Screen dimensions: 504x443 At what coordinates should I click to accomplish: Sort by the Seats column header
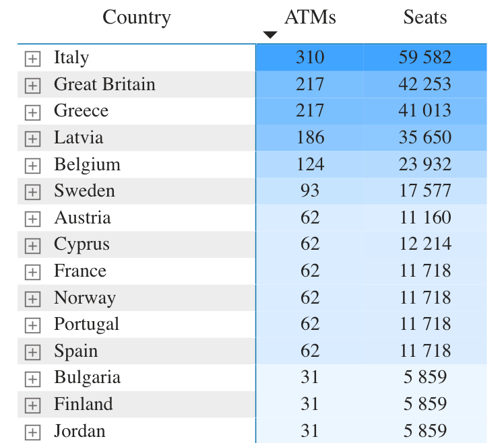(425, 17)
